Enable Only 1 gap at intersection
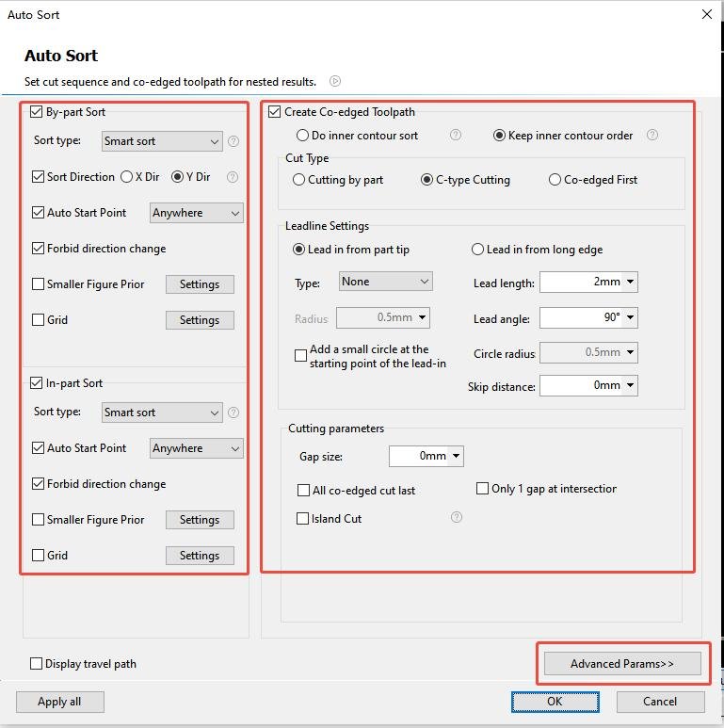The height and width of the screenshot is (728, 724). click(x=482, y=489)
